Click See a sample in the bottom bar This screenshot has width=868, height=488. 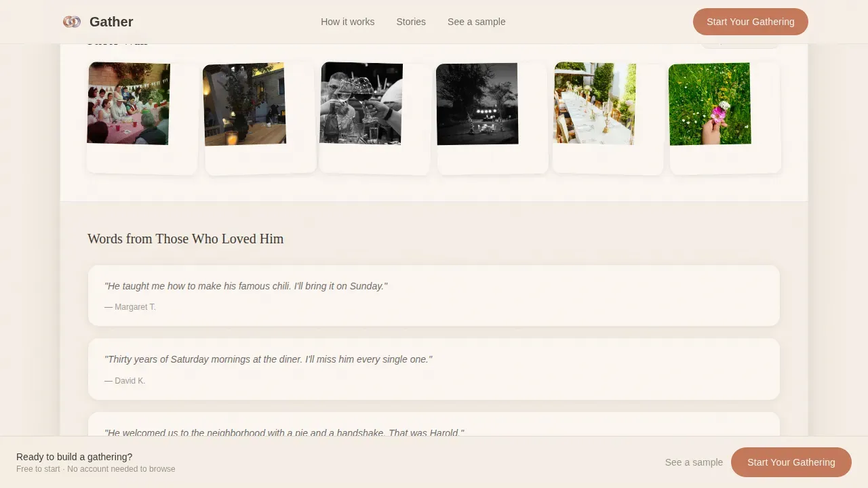[694, 462]
